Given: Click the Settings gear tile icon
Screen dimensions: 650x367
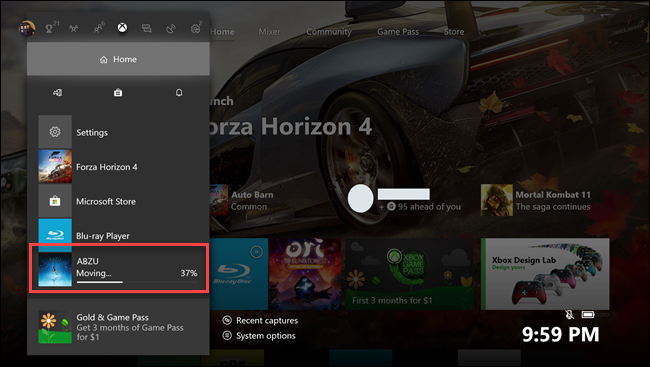Looking at the screenshot, I should pyautogui.click(x=55, y=132).
